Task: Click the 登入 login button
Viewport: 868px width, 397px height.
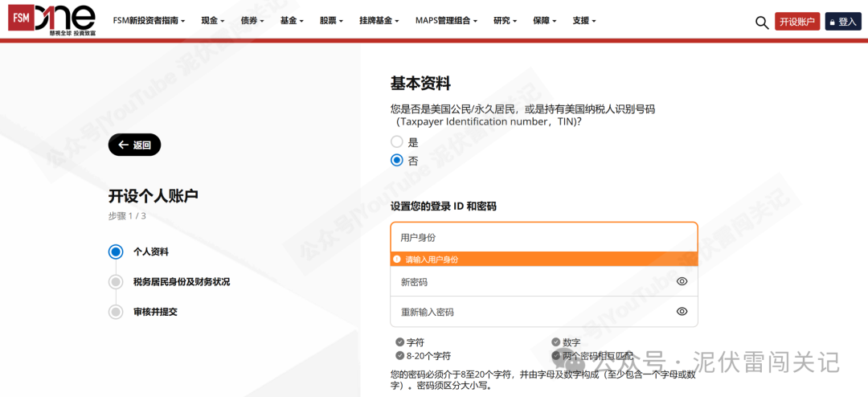Action: pos(843,22)
